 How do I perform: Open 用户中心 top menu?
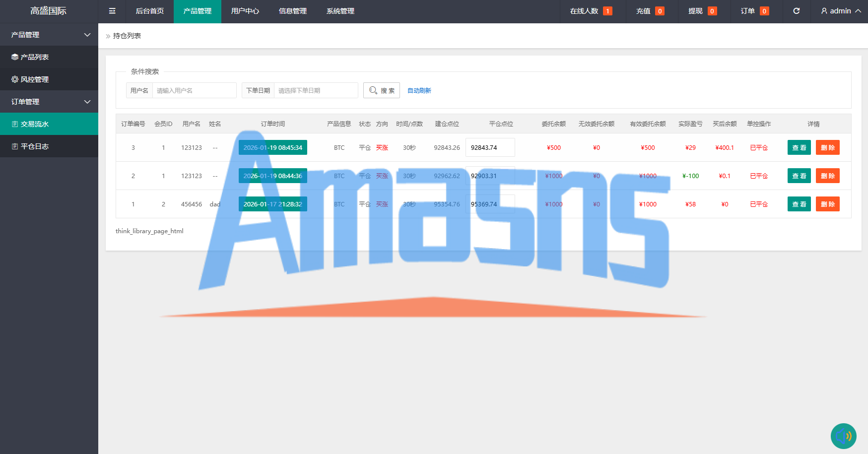pyautogui.click(x=245, y=11)
